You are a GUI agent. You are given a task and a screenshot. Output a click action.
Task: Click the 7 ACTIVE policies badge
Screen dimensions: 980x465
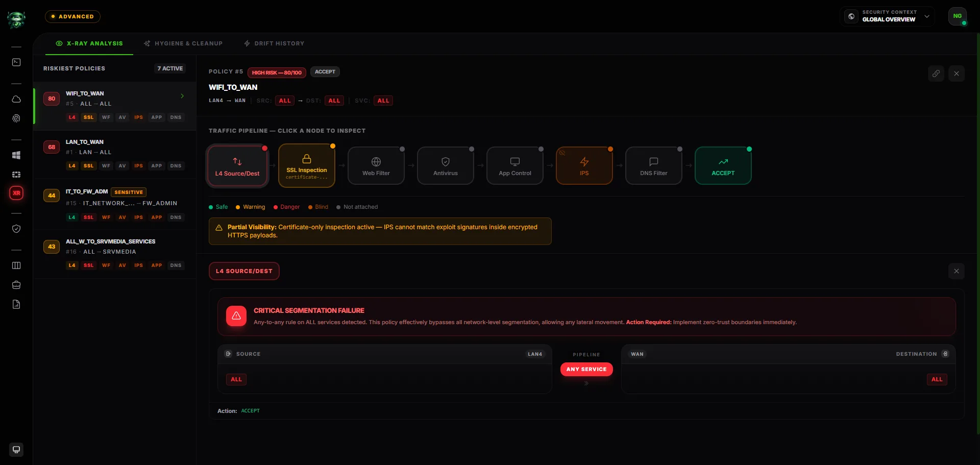click(170, 68)
